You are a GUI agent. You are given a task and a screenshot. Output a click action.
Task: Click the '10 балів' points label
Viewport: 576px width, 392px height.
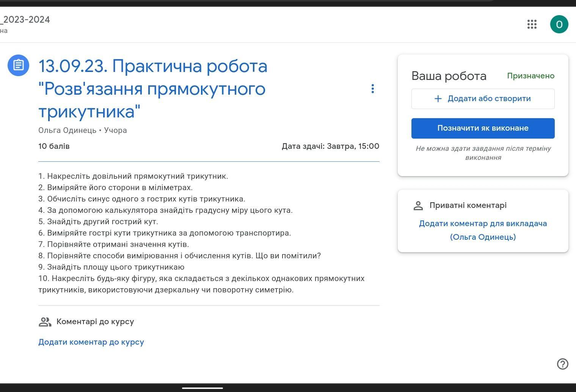pyautogui.click(x=54, y=146)
